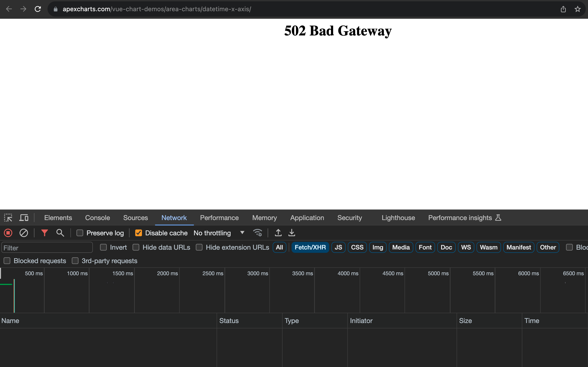
Task: Bookmark the current page
Action: [577, 9]
